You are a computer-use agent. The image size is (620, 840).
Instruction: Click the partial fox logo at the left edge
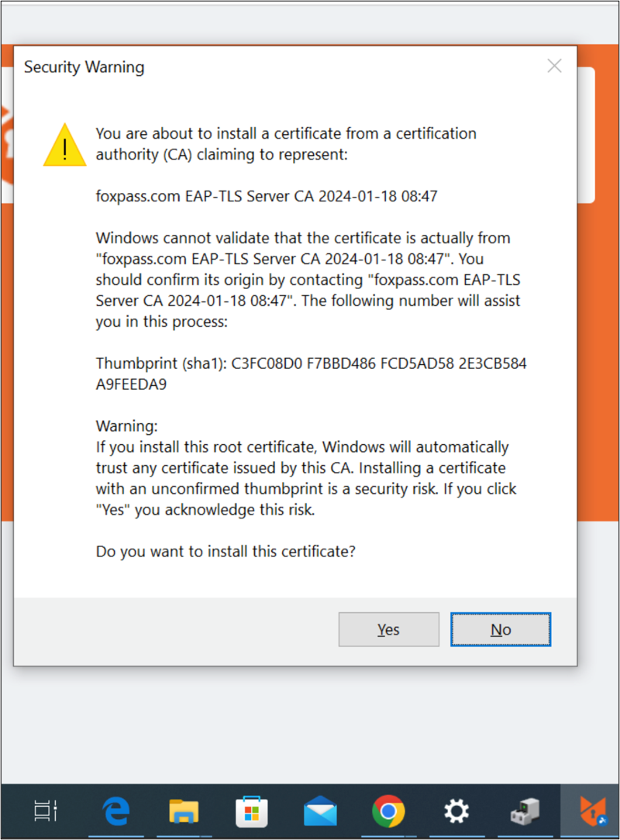pyautogui.click(x=7, y=145)
